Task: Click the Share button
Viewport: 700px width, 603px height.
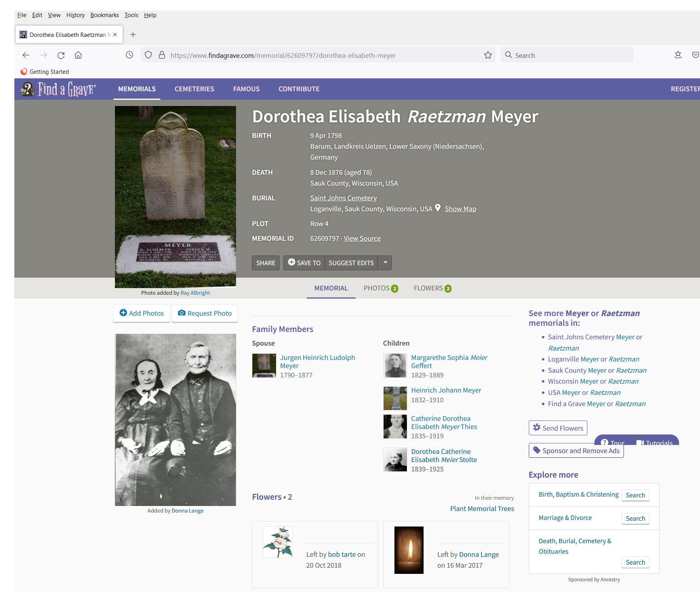Action: coord(266,263)
